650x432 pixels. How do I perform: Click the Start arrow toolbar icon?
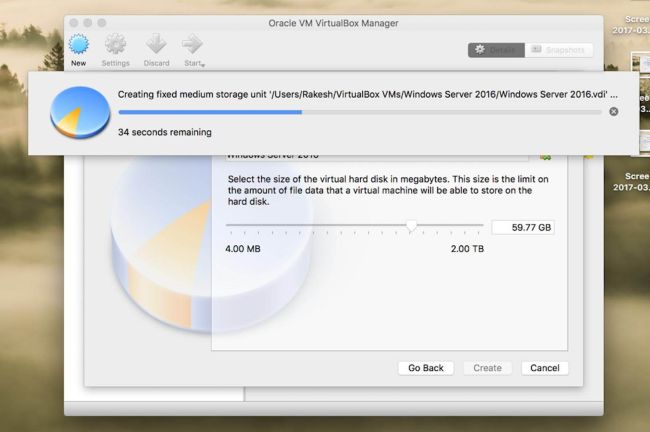point(192,44)
